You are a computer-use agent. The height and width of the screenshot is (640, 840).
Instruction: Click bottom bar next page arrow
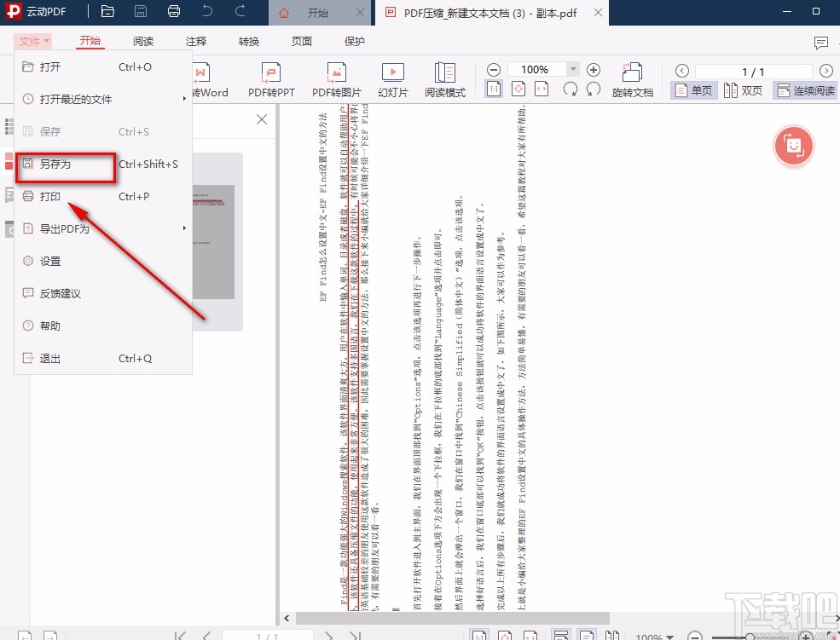click(x=329, y=635)
